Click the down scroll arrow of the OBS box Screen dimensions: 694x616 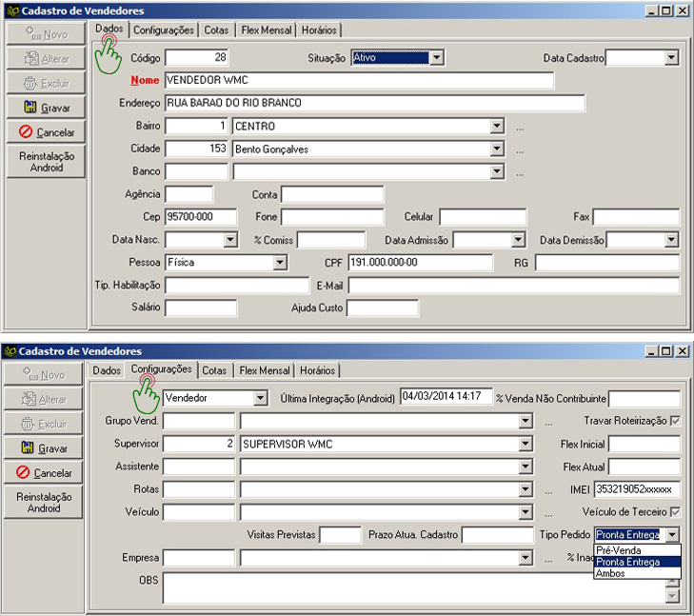[x=674, y=596]
